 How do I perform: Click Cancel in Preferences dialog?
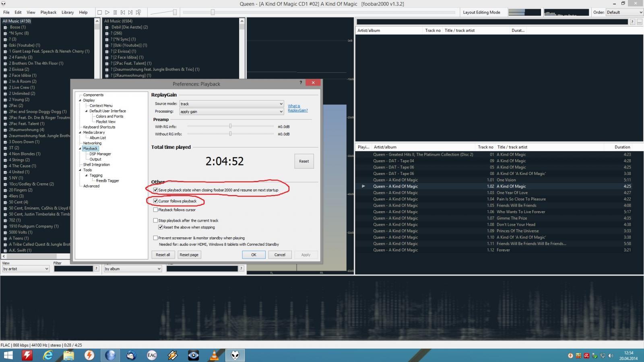point(280,255)
